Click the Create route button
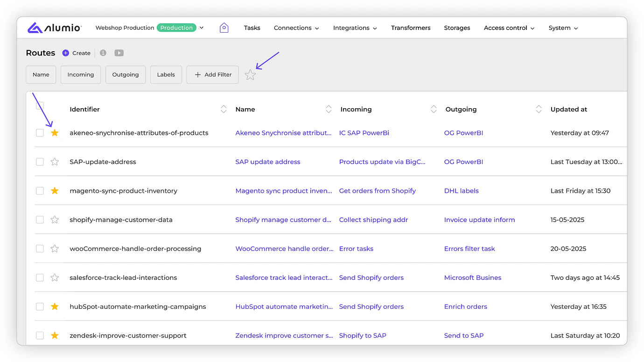 pyautogui.click(x=77, y=53)
